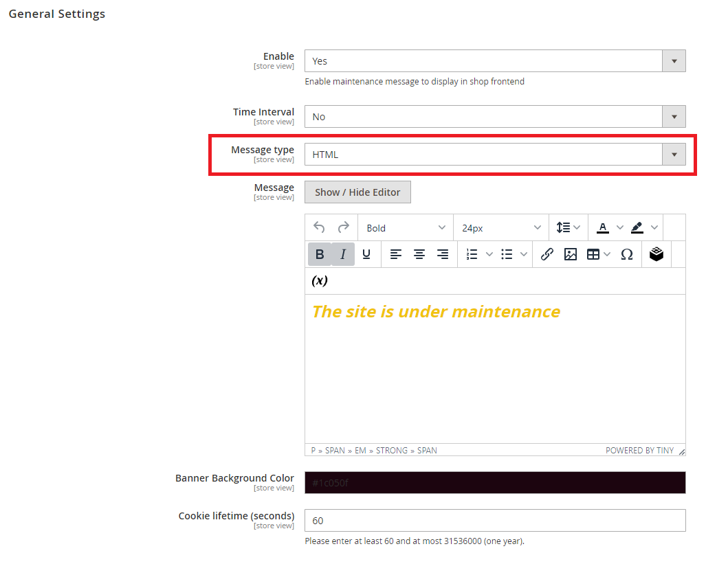
Task: Toggle Bold formatting off
Action: [x=320, y=254]
